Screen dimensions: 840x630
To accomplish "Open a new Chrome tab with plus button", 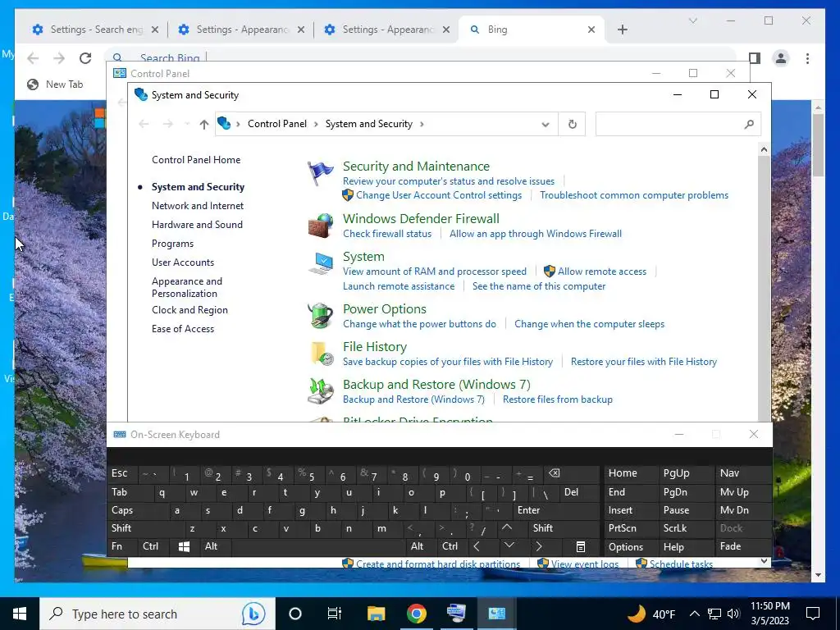I will pyautogui.click(x=623, y=30).
